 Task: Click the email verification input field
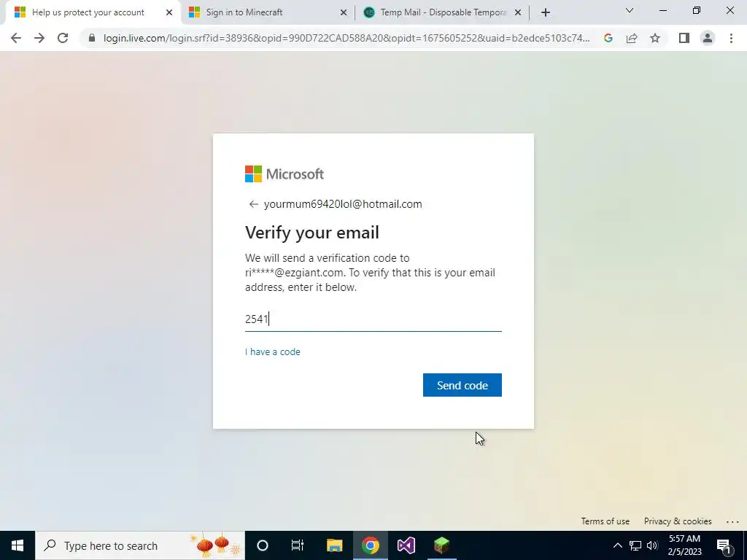coord(373,319)
